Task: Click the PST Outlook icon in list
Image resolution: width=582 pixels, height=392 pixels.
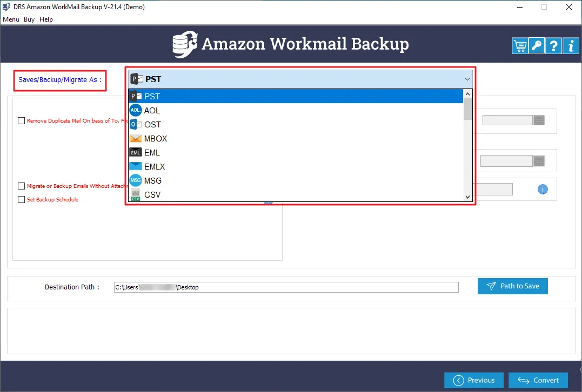Action: click(136, 97)
